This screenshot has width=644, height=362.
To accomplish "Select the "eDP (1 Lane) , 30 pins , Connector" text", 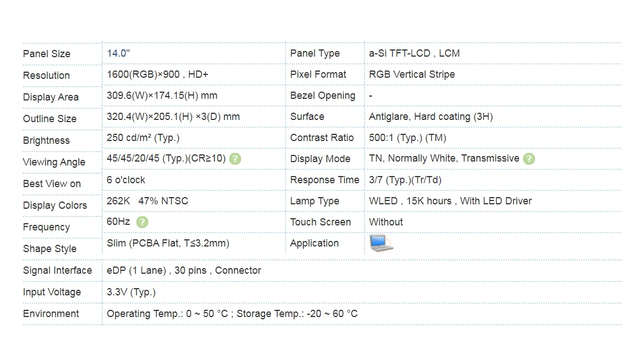I will tap(184, 271).
